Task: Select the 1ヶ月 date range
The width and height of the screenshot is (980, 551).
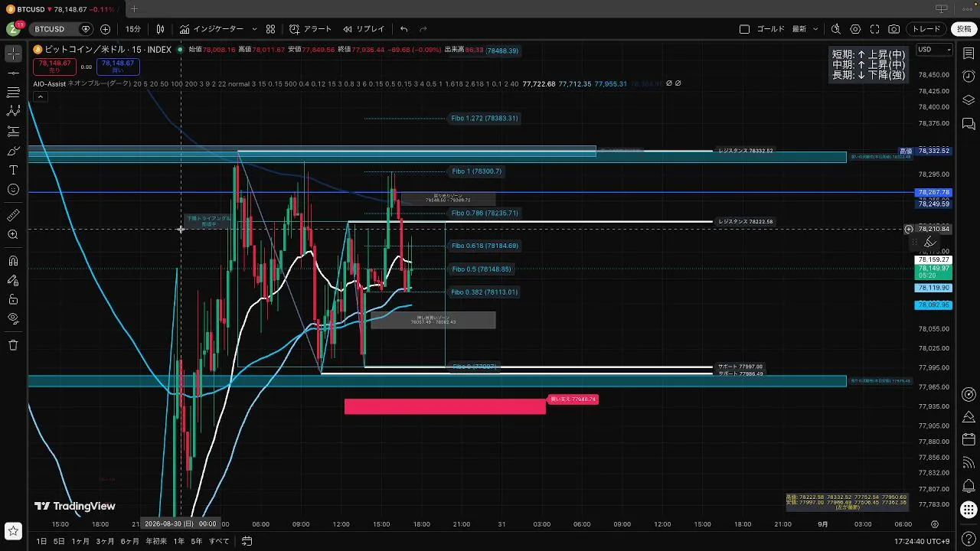Action: click(x=80, y=541)
